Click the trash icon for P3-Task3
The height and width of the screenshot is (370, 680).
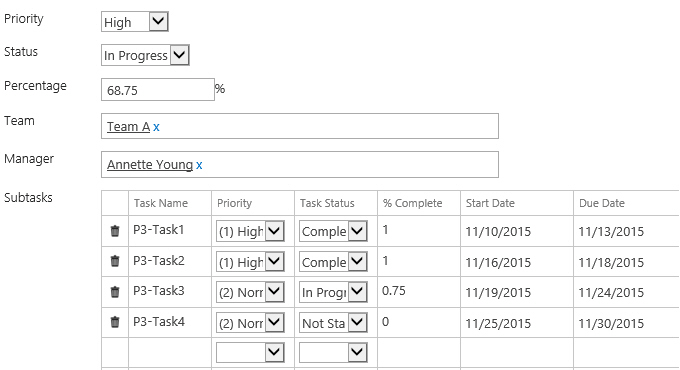tap(115, 292)
